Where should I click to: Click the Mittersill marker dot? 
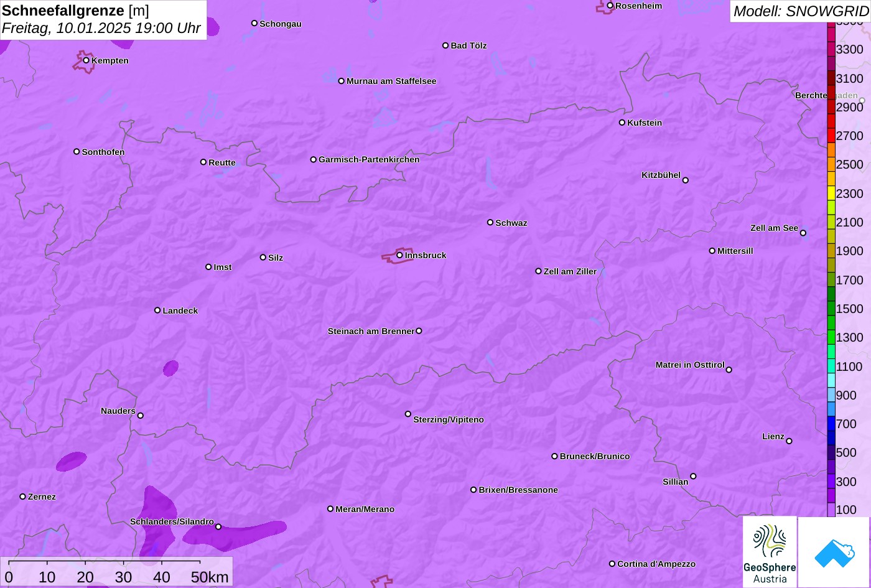712,251
